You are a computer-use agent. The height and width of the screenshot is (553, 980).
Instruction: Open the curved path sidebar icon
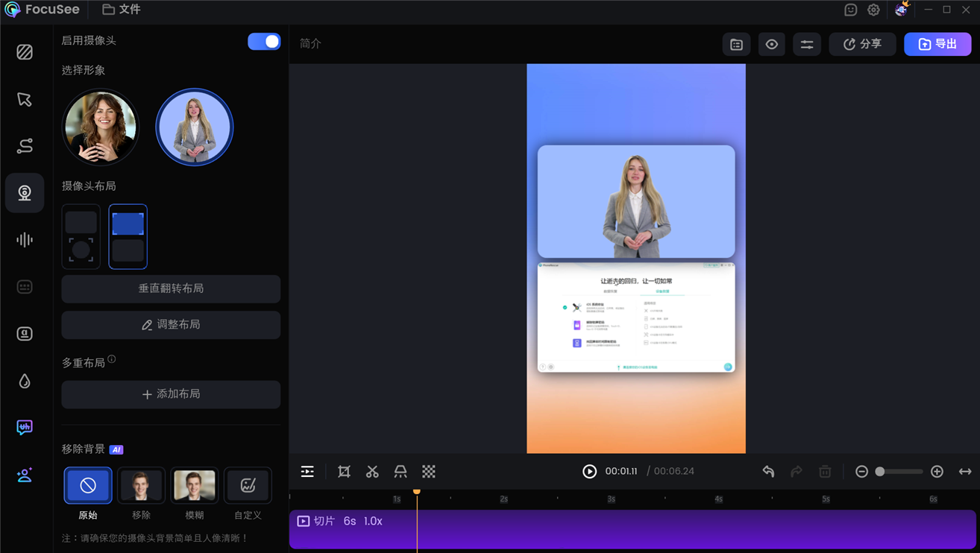click(x=25, y=146)
